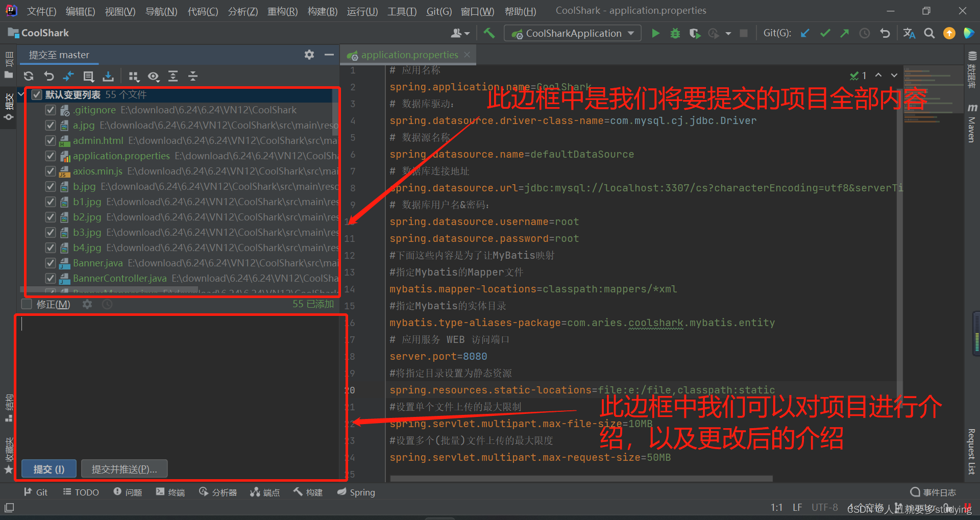
Task: Uncheck the .gitignore file checkbox
Action: (x=50, y=110)
